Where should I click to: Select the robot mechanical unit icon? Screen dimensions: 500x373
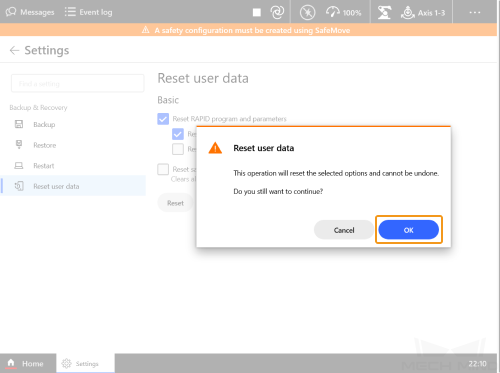[384, 13]
